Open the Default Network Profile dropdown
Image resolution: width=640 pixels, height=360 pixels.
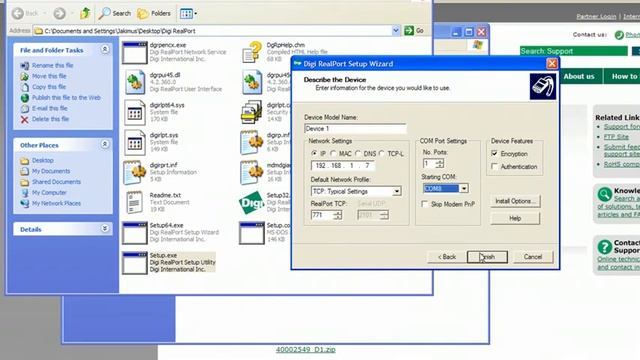(396, 191)
